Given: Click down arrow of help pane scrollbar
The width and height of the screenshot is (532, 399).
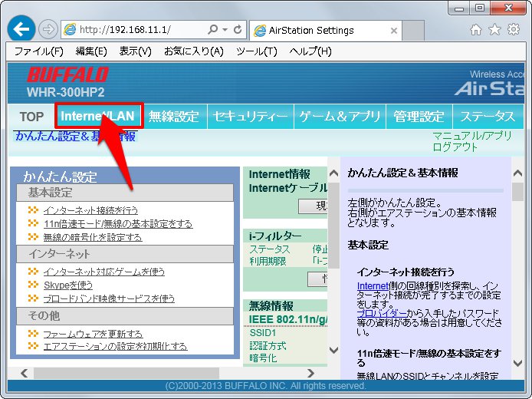Looking at the screenshot, I should coord(517,363).
